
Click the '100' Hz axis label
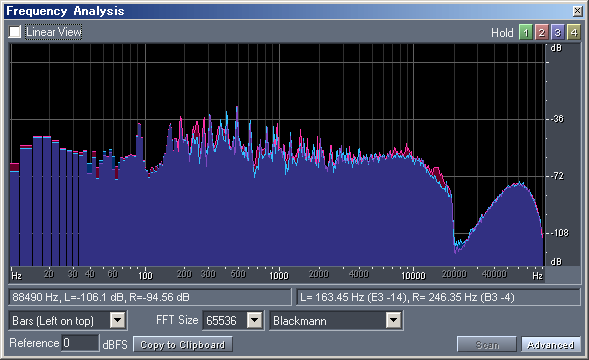(x=145, y=275)
